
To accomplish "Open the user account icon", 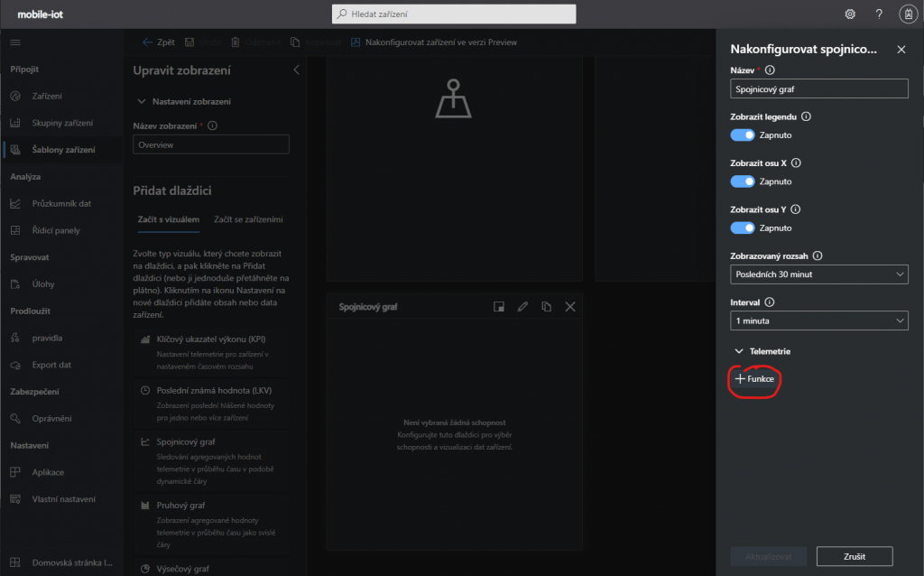I will pyautogui.click(x=908, y=14).
